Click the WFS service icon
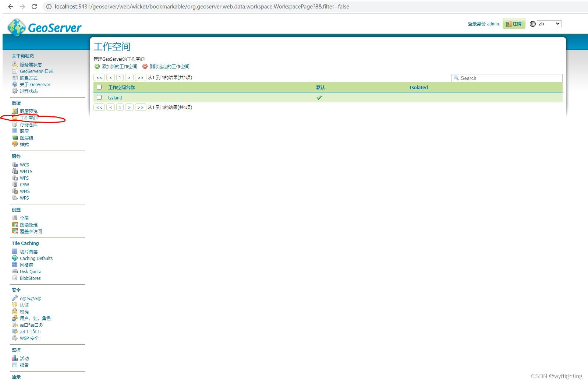Screen dimensions: 588x383 (x=15, y=178)
